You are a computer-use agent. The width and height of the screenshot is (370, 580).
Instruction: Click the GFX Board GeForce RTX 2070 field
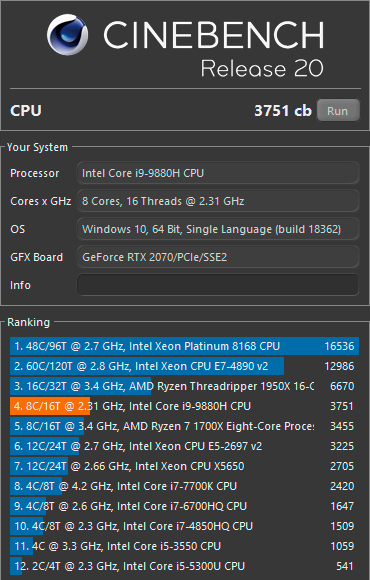point(218,257)
